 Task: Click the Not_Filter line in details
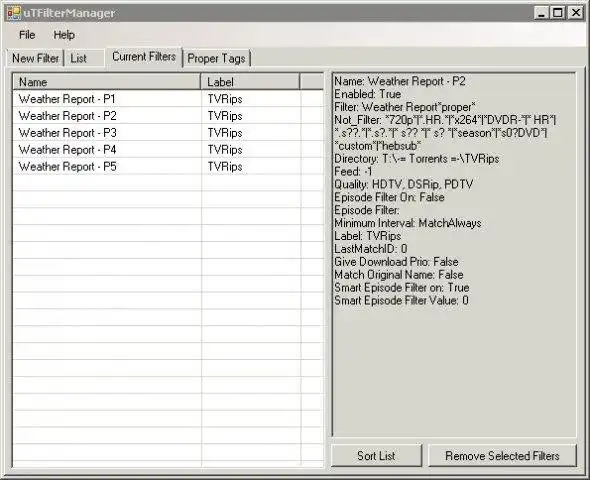pos(445,133)
